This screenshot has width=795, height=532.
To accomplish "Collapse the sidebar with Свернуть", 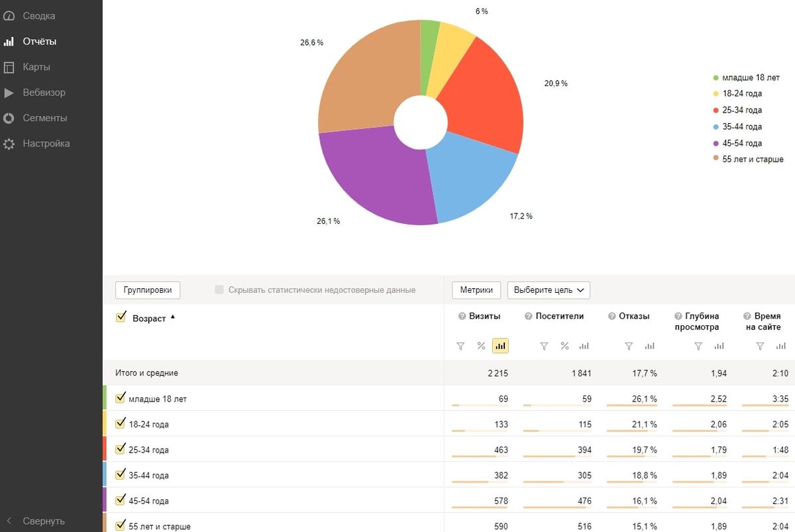I will click(x=44, y=521).
